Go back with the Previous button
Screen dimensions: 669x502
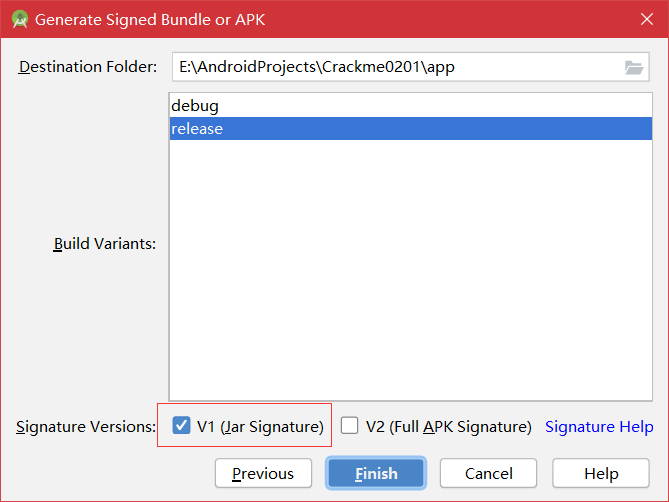(263, 473)
